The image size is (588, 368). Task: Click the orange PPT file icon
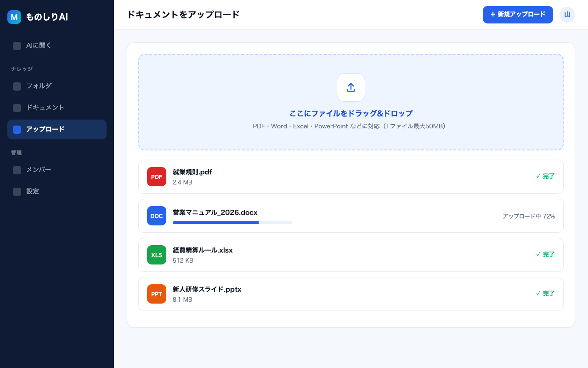point(157,294)
